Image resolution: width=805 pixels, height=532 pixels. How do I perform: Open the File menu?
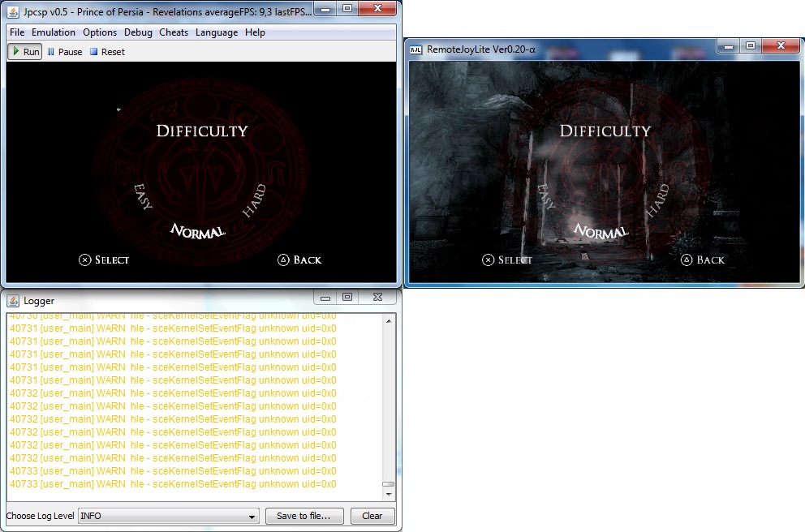(17, 32)
